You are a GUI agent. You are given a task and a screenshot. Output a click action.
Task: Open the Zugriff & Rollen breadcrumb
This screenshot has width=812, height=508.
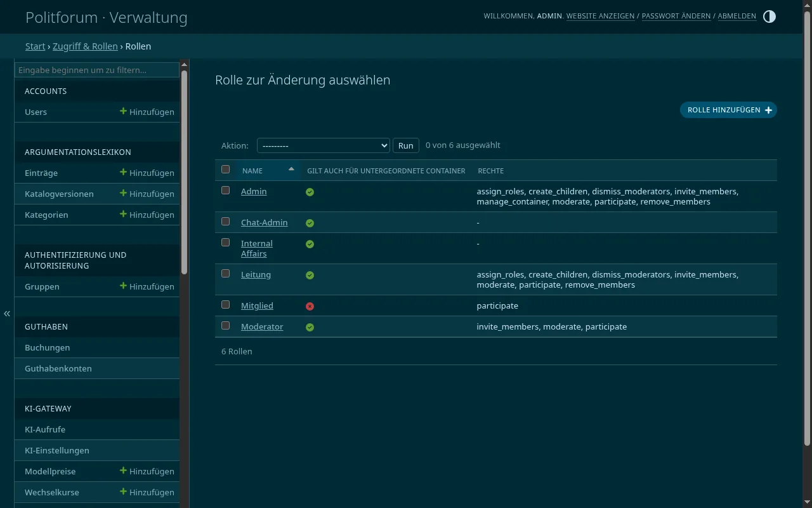[x=85, y=46]
